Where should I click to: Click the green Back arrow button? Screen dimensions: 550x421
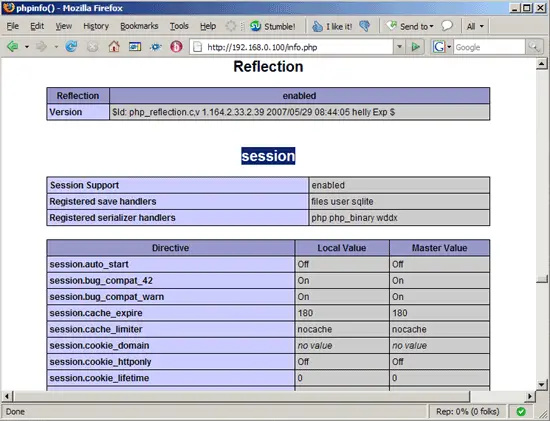point(13,46)
